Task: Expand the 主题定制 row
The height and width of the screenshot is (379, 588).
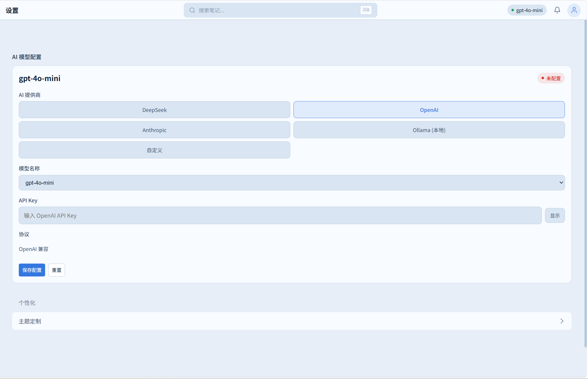Action: coord(292,321)
